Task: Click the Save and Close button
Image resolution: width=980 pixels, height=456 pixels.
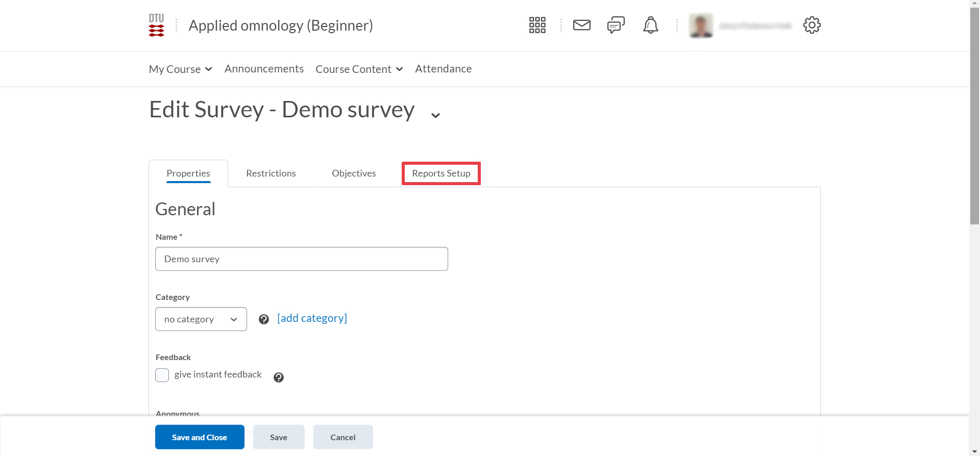Action: (x=200, y=437)
